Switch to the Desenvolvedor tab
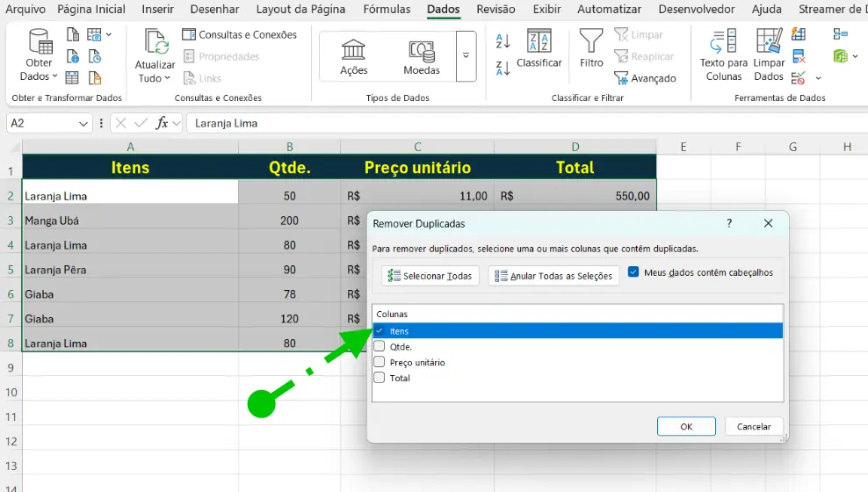 coord(697,10)
